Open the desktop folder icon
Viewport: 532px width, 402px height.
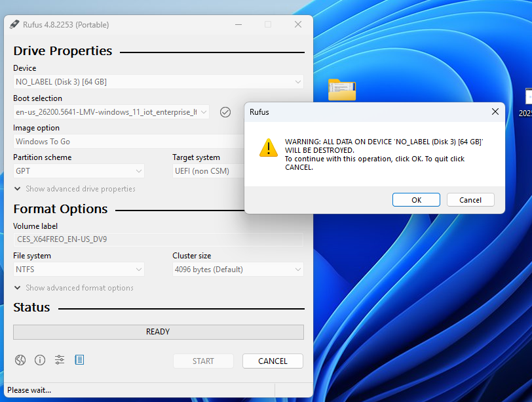tap(342, 90)
